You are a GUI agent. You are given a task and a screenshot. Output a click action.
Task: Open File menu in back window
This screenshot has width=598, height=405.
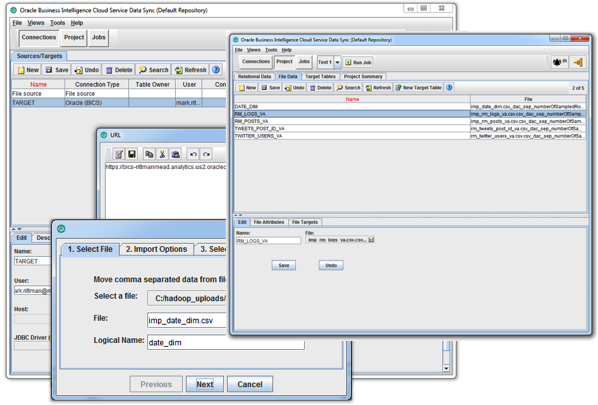pos(17,23)
